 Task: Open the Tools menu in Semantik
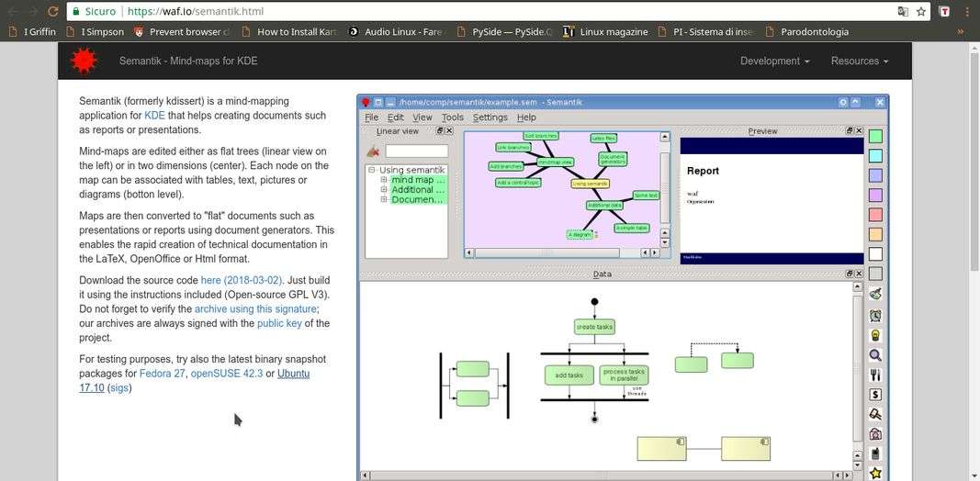(x=452, y=117)
